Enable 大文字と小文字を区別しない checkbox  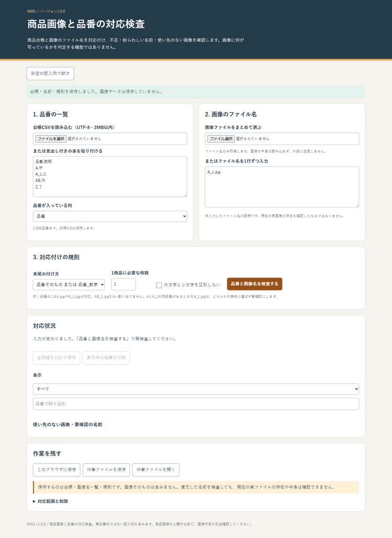(159, 285)
